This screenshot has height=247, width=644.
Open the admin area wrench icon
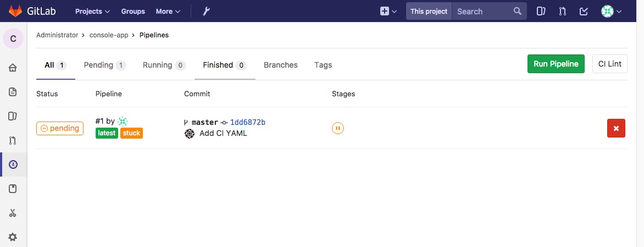[206, 11]
